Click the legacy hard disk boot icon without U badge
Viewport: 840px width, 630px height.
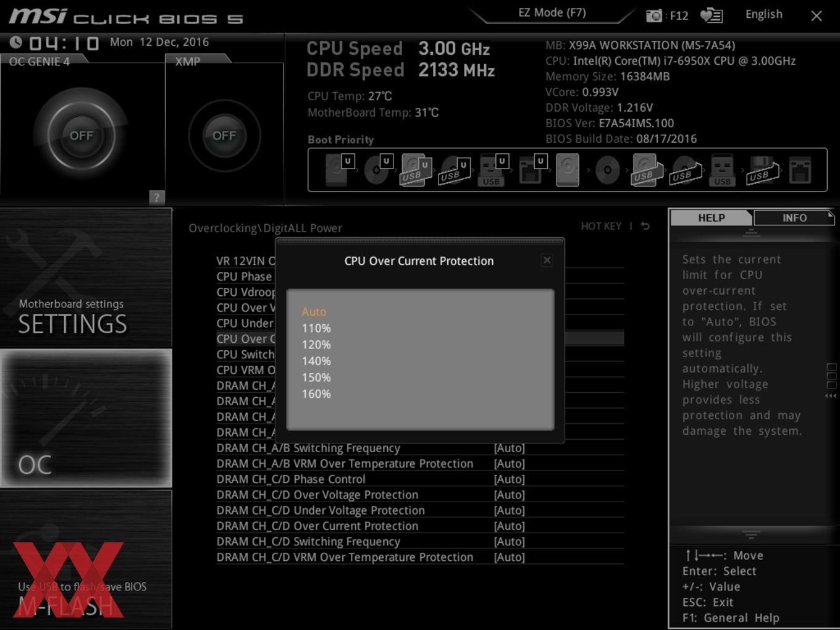point(567,170)
